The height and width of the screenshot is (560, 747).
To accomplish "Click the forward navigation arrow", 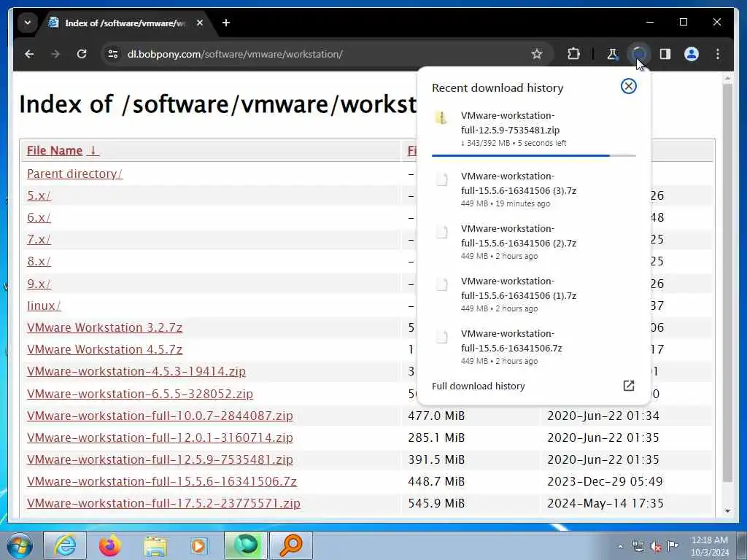I will coord(55,54).
